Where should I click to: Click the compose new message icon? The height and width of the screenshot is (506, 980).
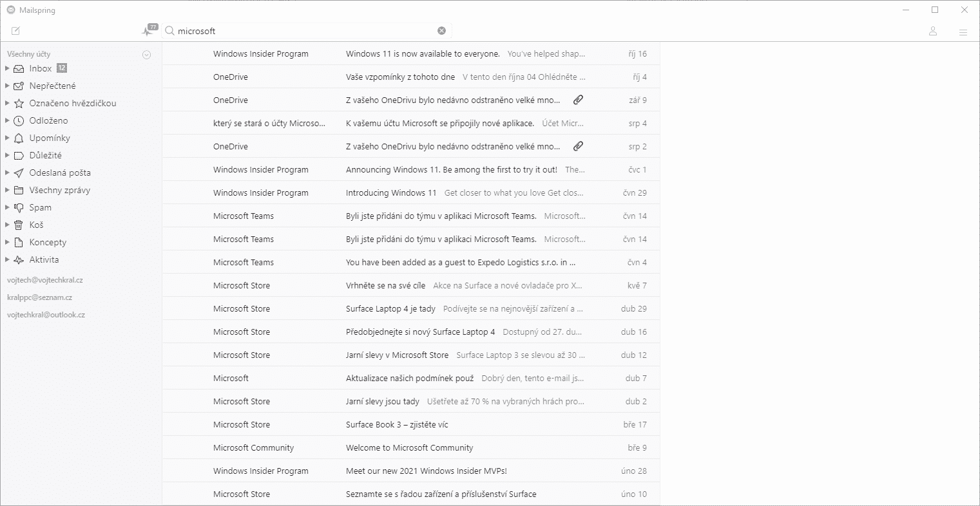click(x=16, y=31)
